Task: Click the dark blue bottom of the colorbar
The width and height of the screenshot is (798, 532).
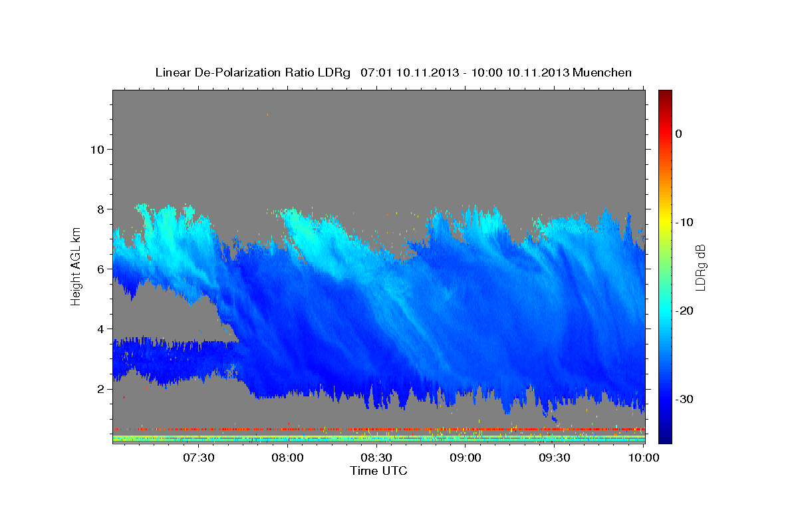Action: click(665, 436)
